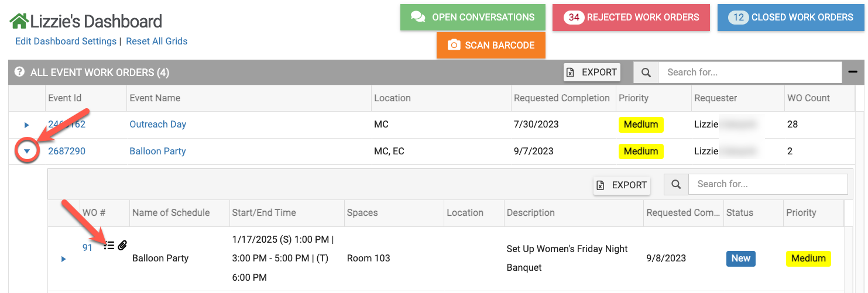
Task: Open the paperclip attachment icon for WO 91
Action: 122,246
